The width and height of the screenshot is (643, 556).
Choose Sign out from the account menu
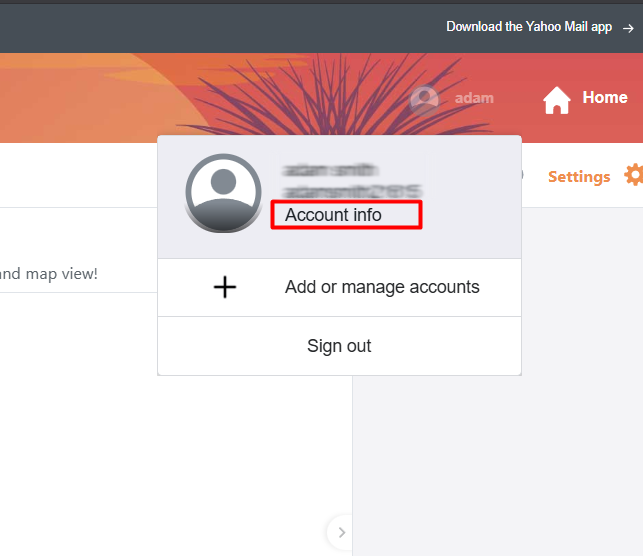point(339,346)
